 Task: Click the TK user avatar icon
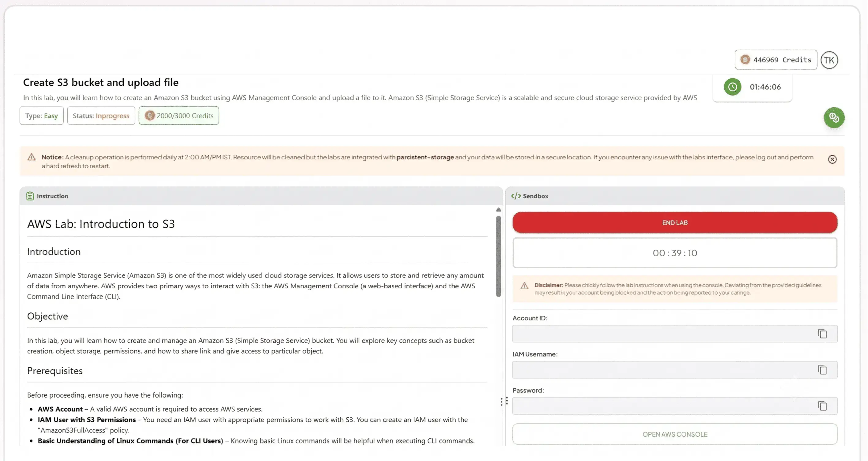(x=829, y=60)
